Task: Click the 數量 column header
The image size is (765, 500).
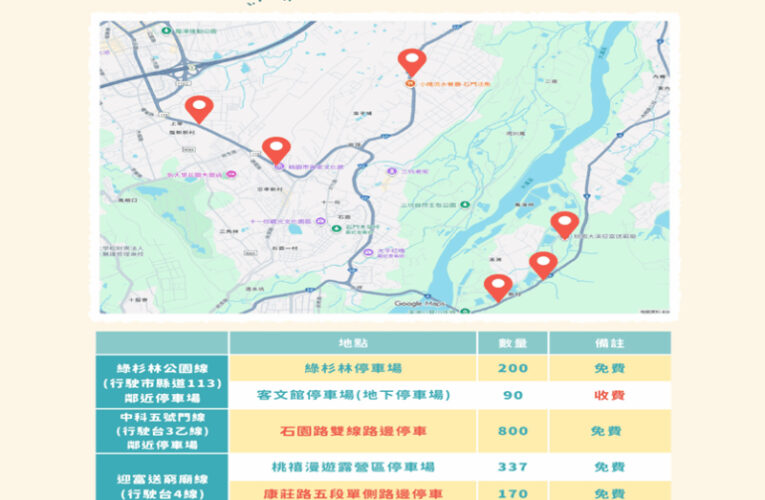Action: click(x=512, y=342)
